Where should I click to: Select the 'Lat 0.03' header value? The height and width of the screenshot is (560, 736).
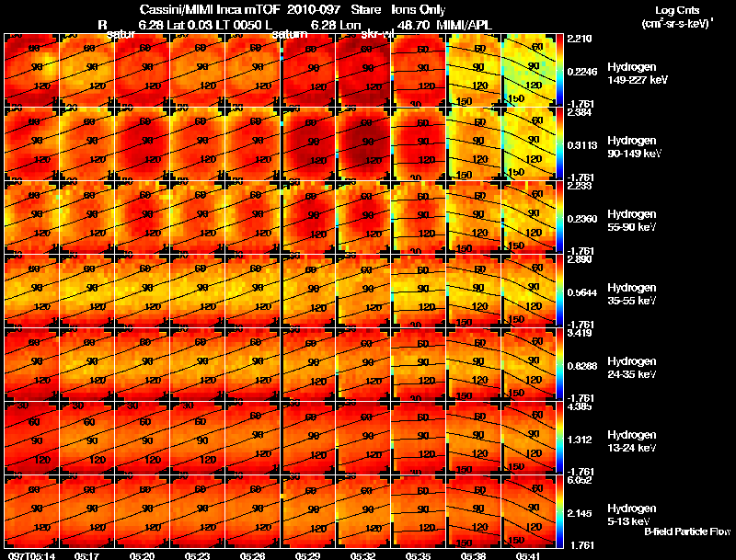(190, 25)
